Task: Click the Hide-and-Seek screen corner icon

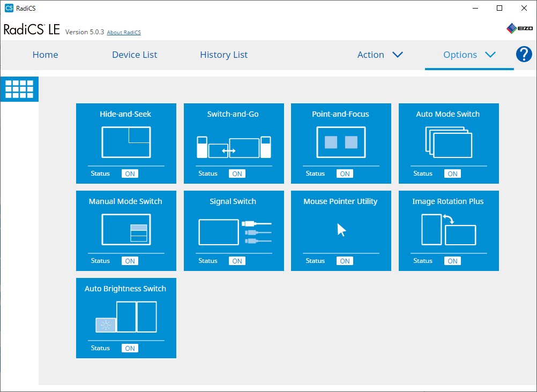Action: click(126, 142)
